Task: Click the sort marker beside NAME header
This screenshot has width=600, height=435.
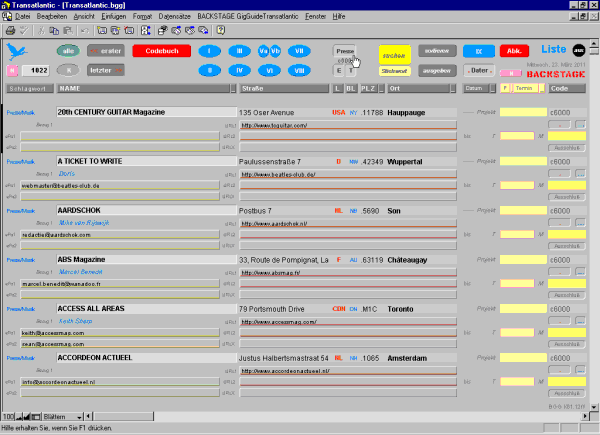Action: pos(233,89)
